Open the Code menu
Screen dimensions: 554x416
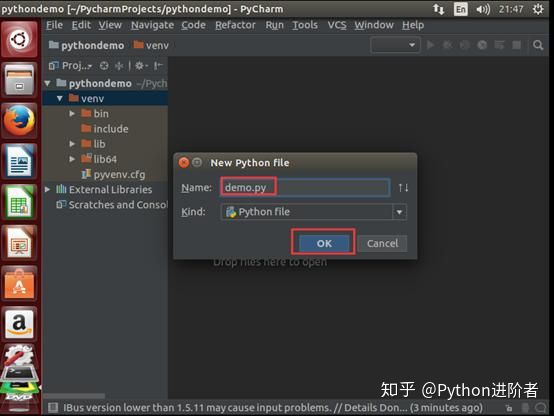pyautogui.click(x=193, y=25)
